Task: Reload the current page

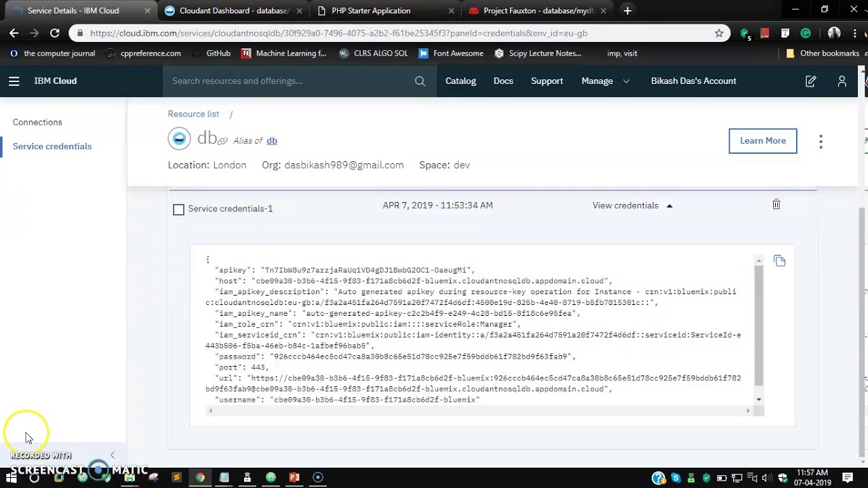Action: coord(55,33)
